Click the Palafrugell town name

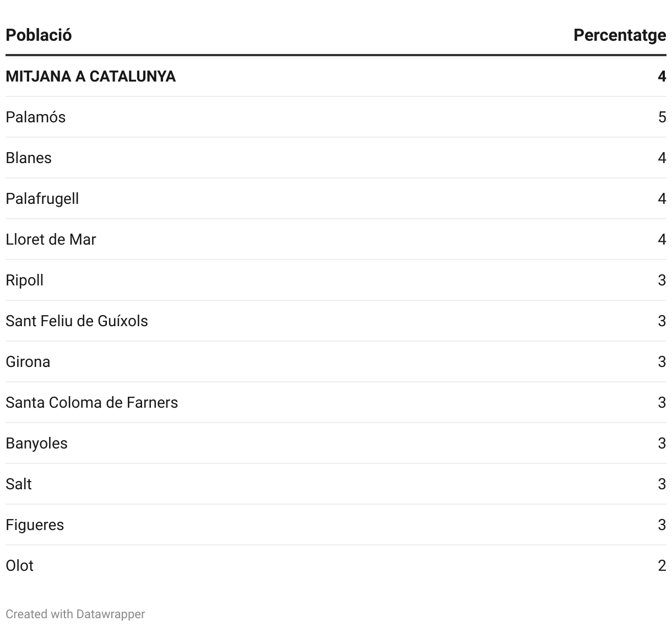pyautogui.click(x=42, y=198)
